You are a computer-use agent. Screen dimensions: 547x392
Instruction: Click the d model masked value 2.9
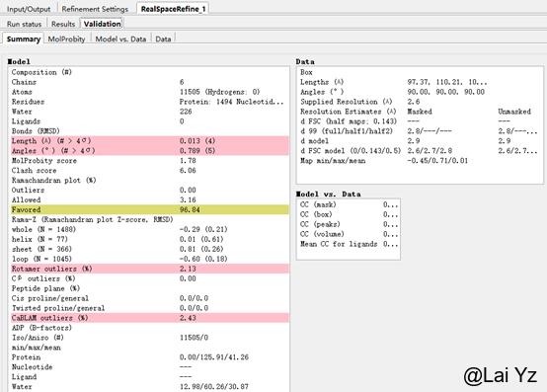414,141
